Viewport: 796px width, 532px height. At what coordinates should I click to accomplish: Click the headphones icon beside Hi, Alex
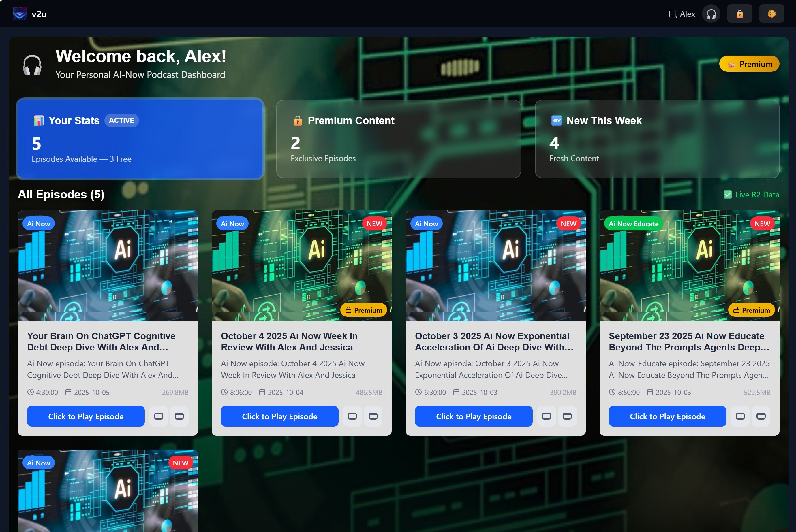[x=711, y=14]
